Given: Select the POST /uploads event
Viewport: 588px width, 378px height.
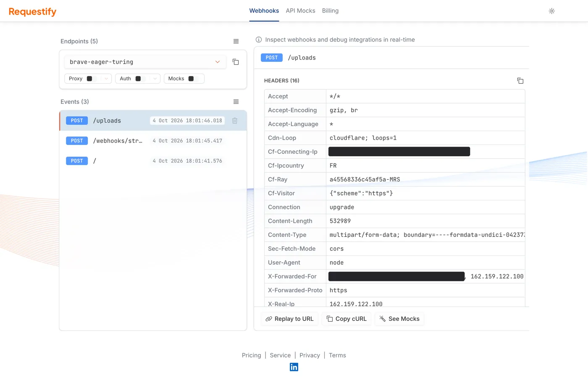Looking at the screenshot, I should (x=153, y=121).
